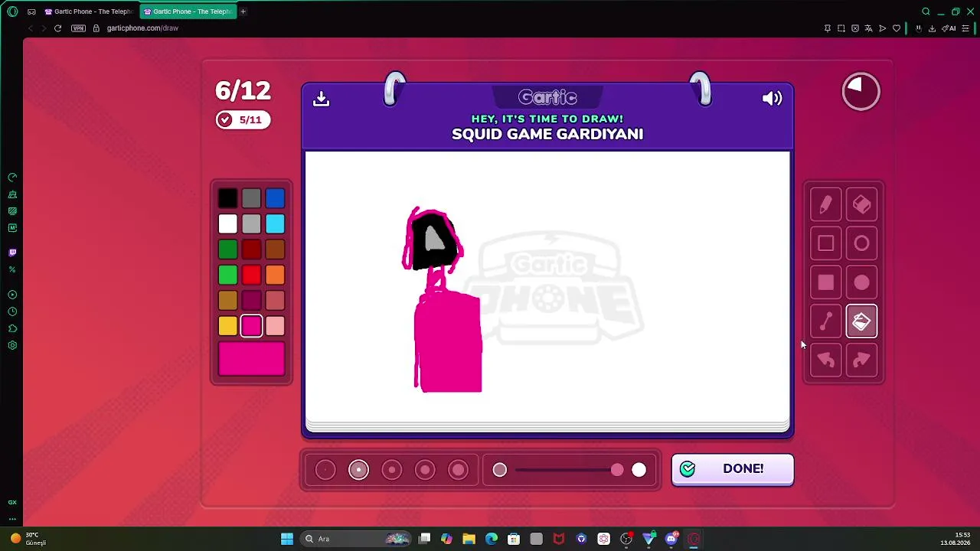Image resolution: width=980 pixels, height=551 pixels.
Task: Download the drawing with the download icon
Action: [322, 99]
